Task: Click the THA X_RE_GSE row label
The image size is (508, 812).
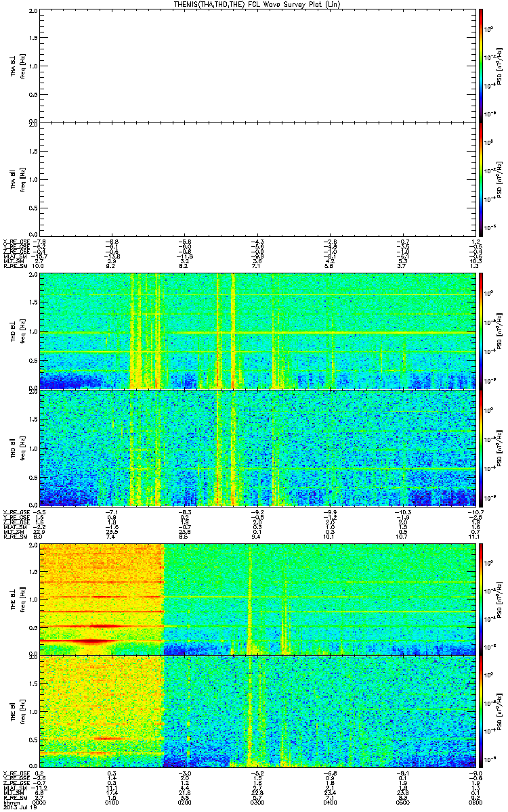Action: coord(18,241)
